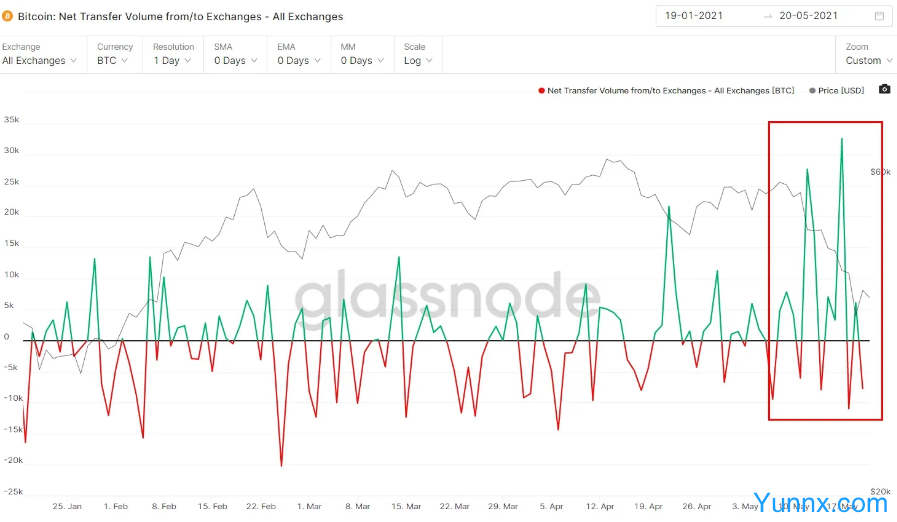This screenshot has width=897, height=522.
Task: Expand the EMA 0 Days dropdown
Action: coord(299,61)
